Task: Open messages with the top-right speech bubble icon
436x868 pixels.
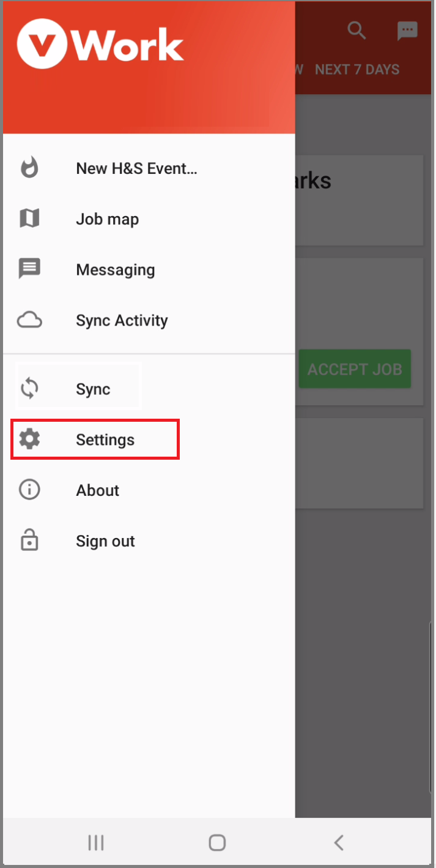Action: click(407, 31)
